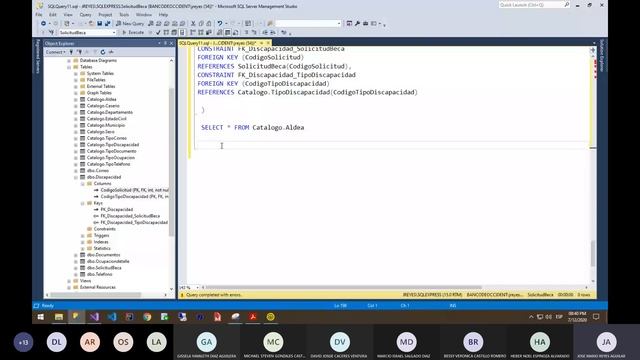Click the Cut scissors icon
The height and width of the screenshot is (360, 640).
click(x=193, y=24)
